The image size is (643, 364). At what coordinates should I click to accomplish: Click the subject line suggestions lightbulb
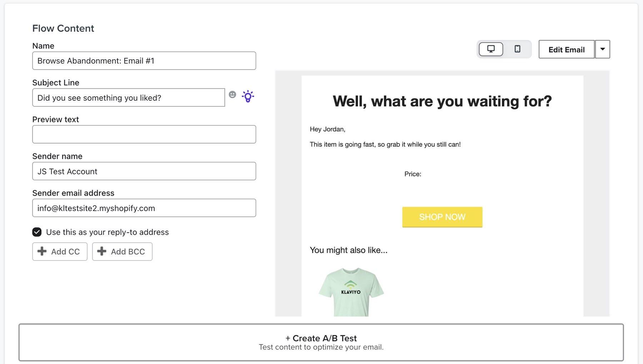point(248,96)
